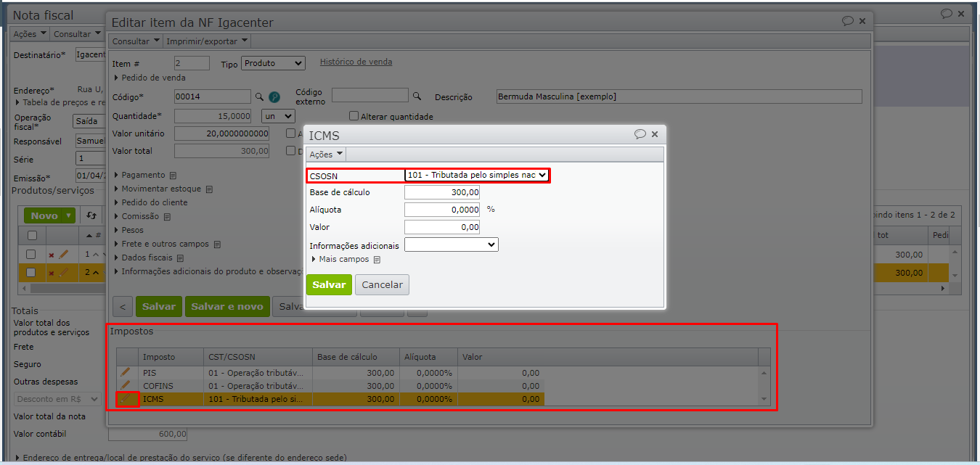Click pencil edit icon for ICMS tax row

(126, 399)
